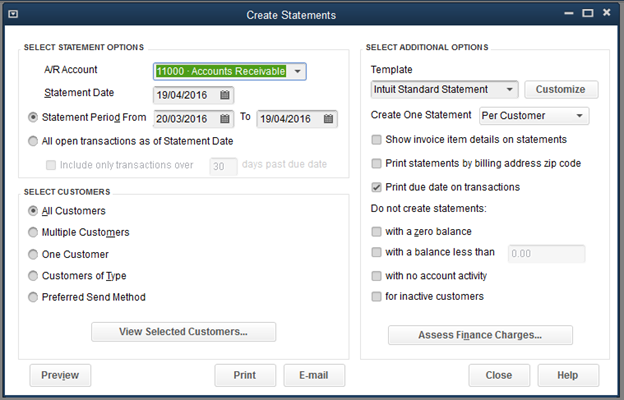
Task: Expand the Create One Statement dropdown
Action: pos(580,116)
